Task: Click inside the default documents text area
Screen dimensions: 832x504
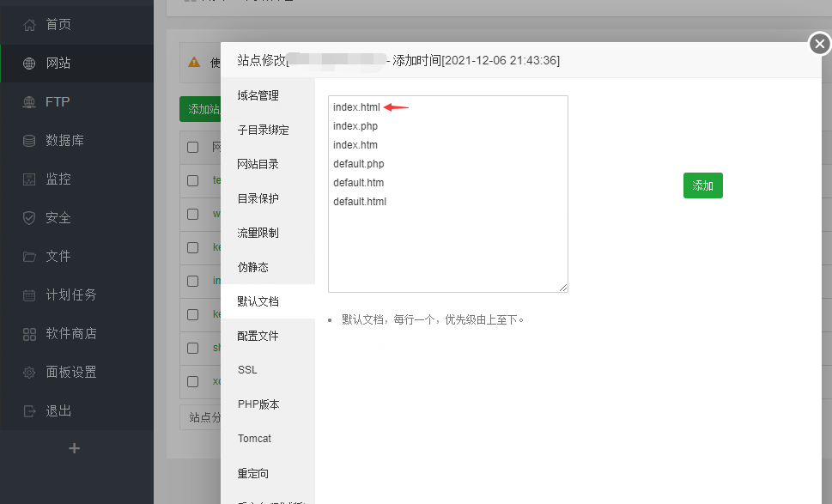Action: [x=447, y=240]
